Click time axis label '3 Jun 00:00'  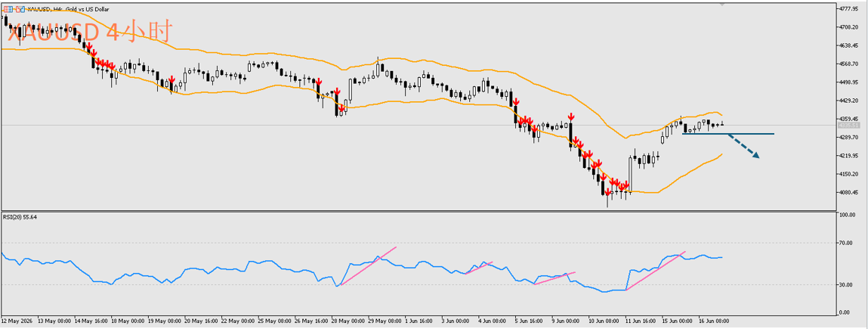455,321
